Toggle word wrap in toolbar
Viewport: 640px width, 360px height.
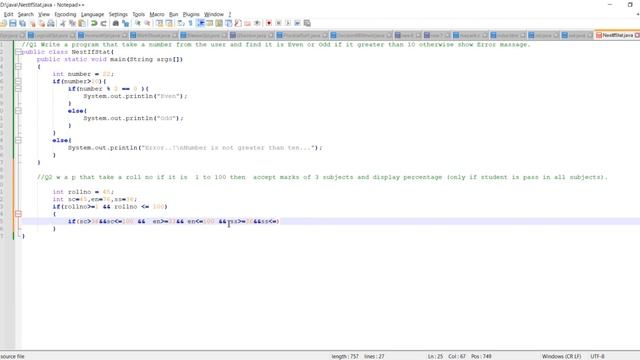point(181,23)
